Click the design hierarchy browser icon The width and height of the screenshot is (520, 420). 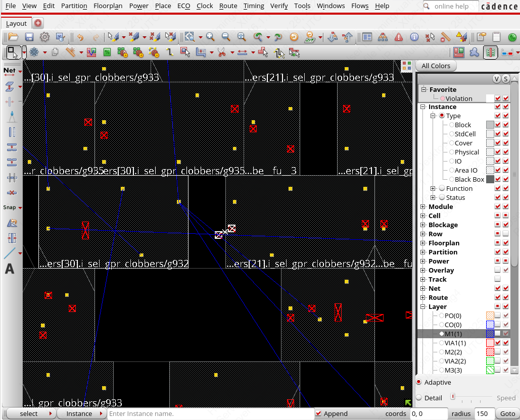[x=383, y=37]
